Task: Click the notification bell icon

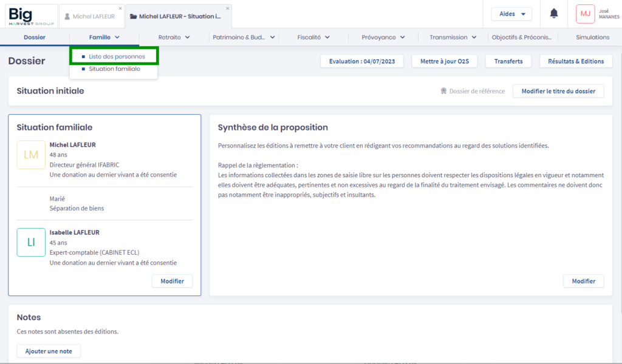Action: tap(554, 13)
